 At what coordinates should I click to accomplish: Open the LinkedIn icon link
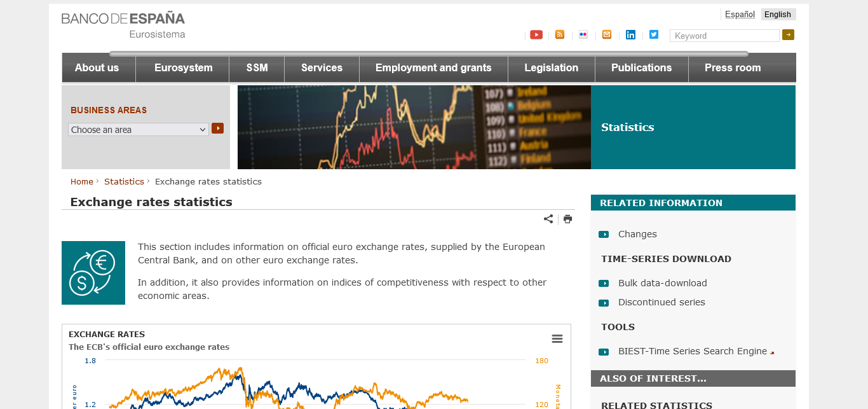(x=630, y=35)
